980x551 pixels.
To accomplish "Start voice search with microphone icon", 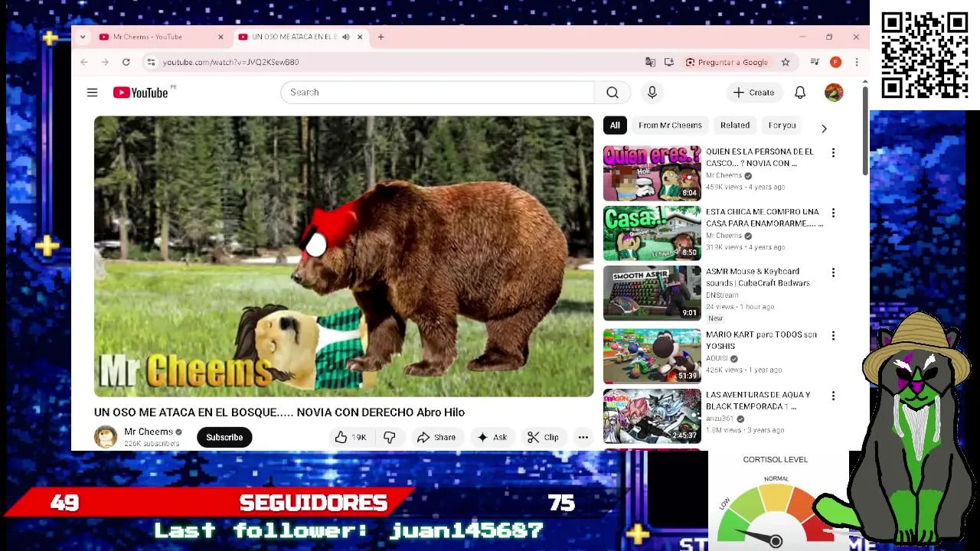I will [x=652, y=93].
